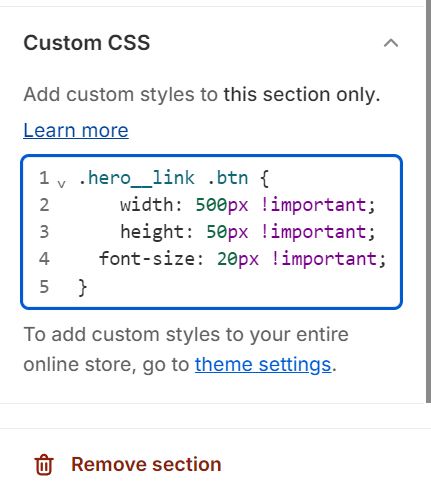Click the font-size property name
This screenshot has height=489, width=431.
pos(147,259)
